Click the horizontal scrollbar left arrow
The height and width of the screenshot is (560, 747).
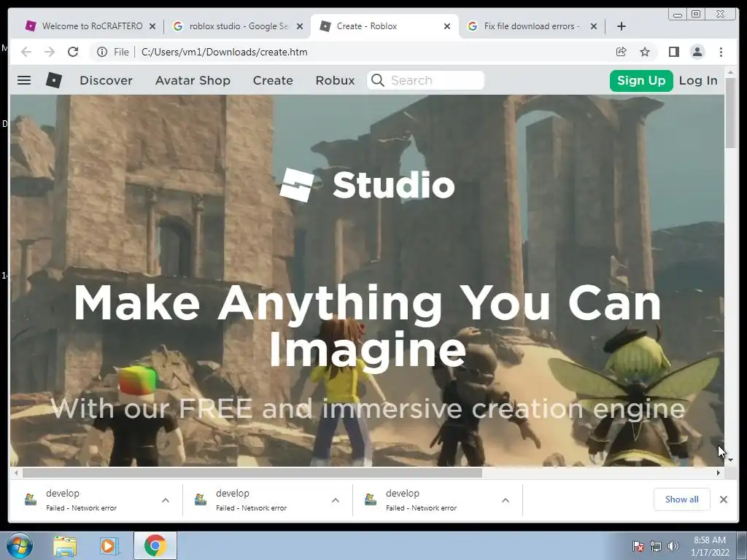point(16,472)
